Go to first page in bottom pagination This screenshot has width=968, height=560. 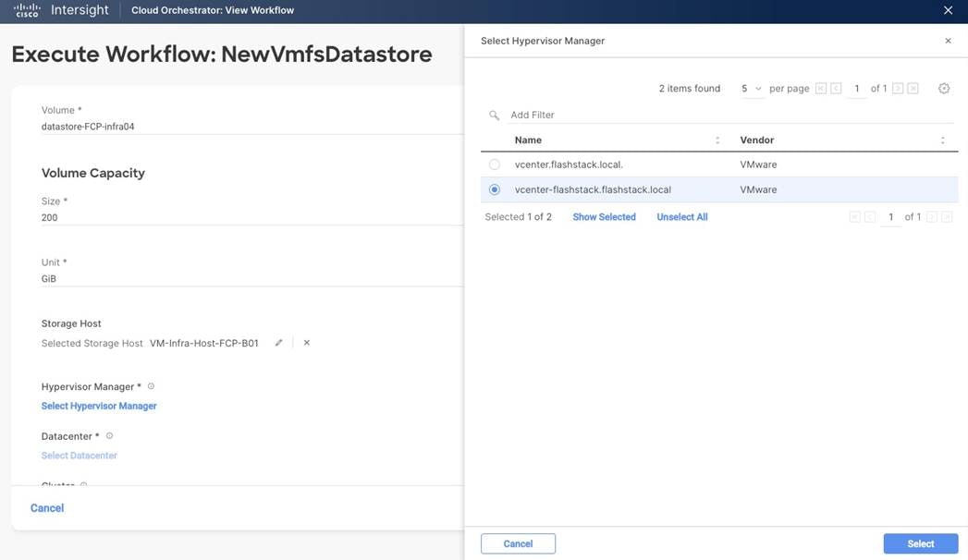854,217
